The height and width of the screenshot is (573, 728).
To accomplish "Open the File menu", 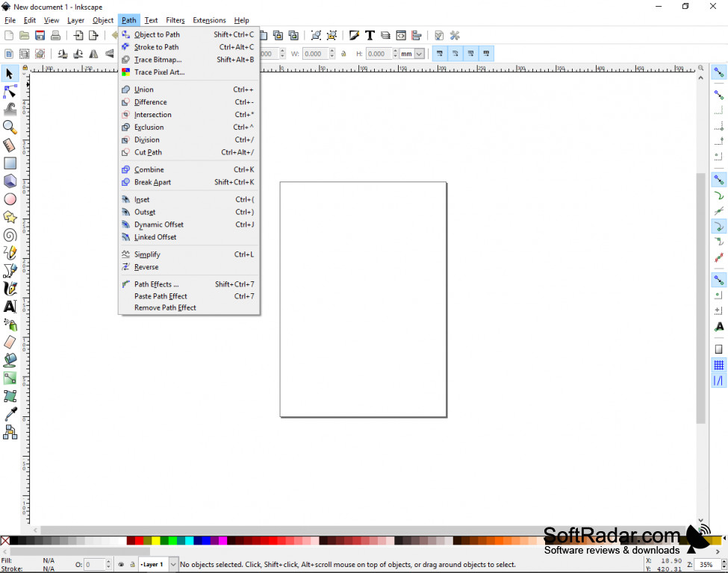I will click(x=10, y=20).
